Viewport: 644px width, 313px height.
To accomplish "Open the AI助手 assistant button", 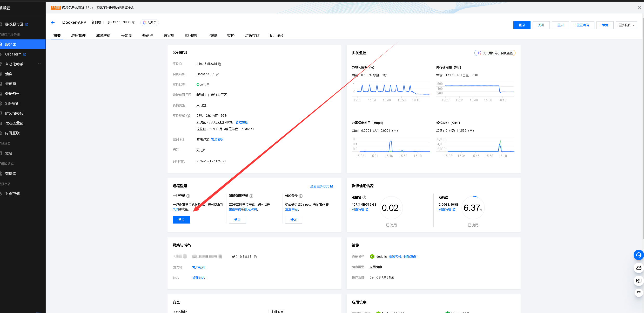I will pyautogui.click(x=150, y=23).
